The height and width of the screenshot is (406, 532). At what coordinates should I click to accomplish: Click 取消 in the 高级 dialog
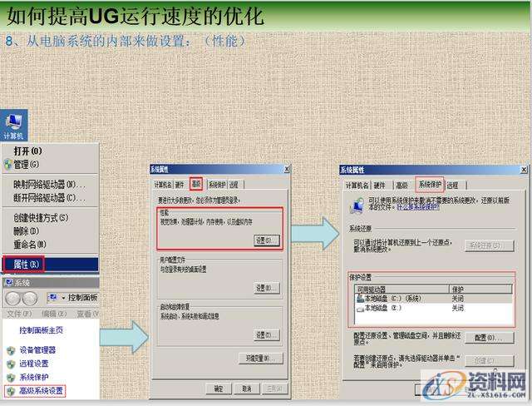[x=247, y=389]
